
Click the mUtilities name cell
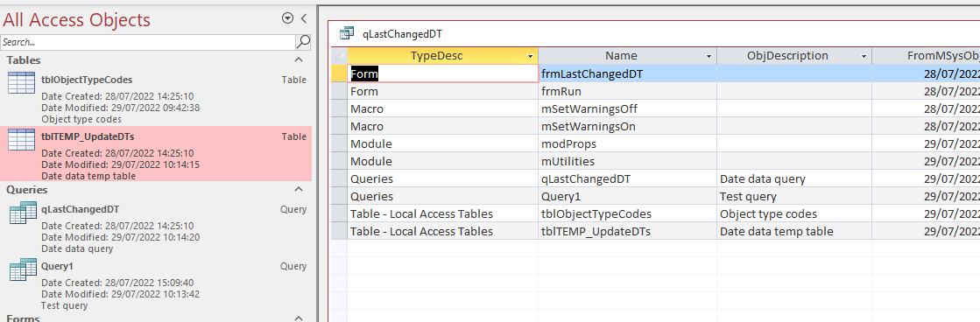click(627, 161)
